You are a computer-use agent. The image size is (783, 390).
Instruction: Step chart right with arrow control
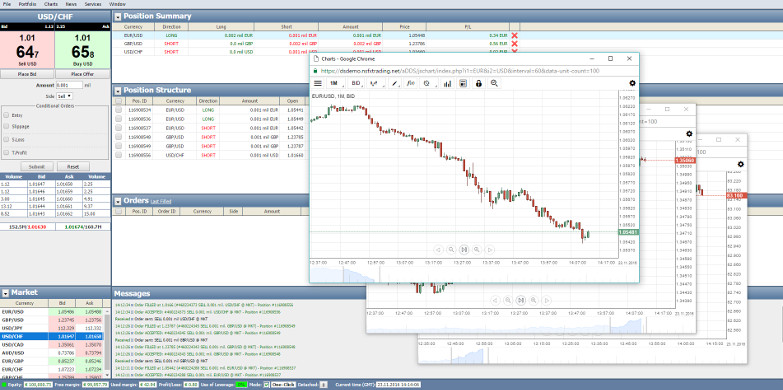[x=490, y=249]
